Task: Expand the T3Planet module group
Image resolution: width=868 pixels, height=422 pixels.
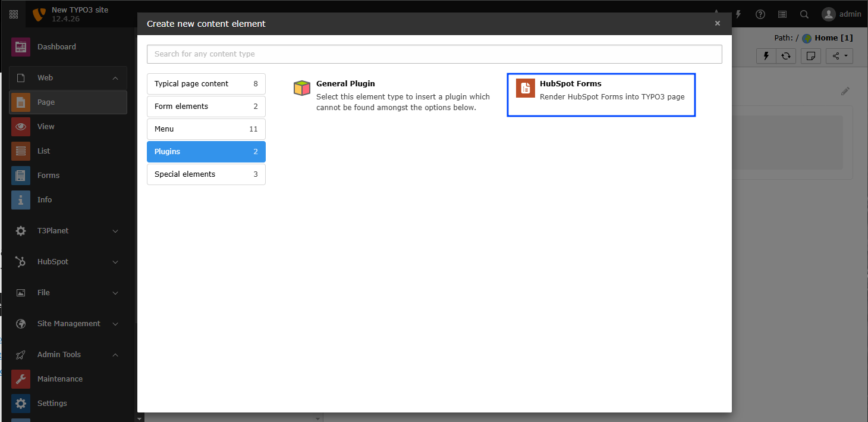Action: pos(68,231)
